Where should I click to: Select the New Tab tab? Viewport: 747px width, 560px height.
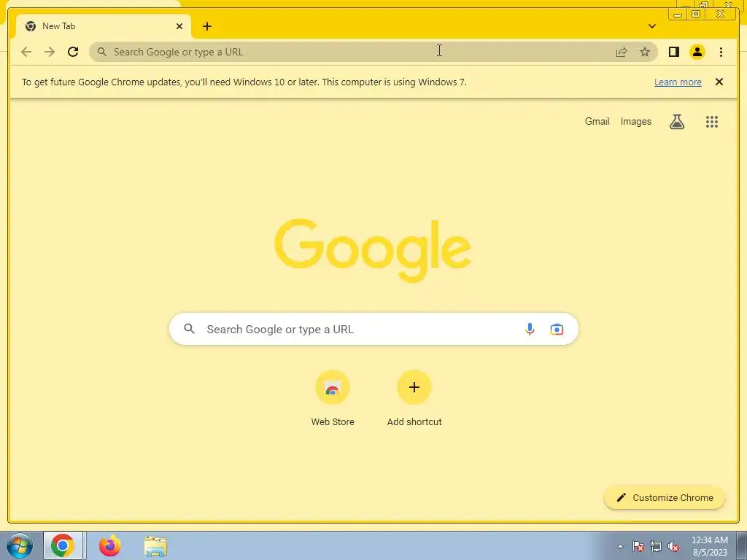pos(104,26)
